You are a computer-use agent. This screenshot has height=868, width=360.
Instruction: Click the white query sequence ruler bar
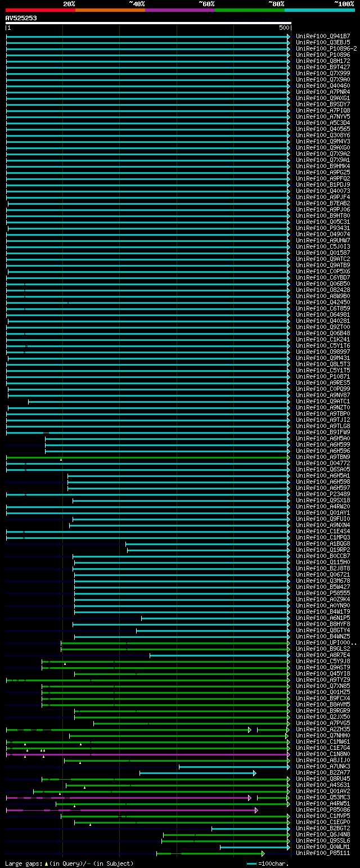tap(148, 23)
